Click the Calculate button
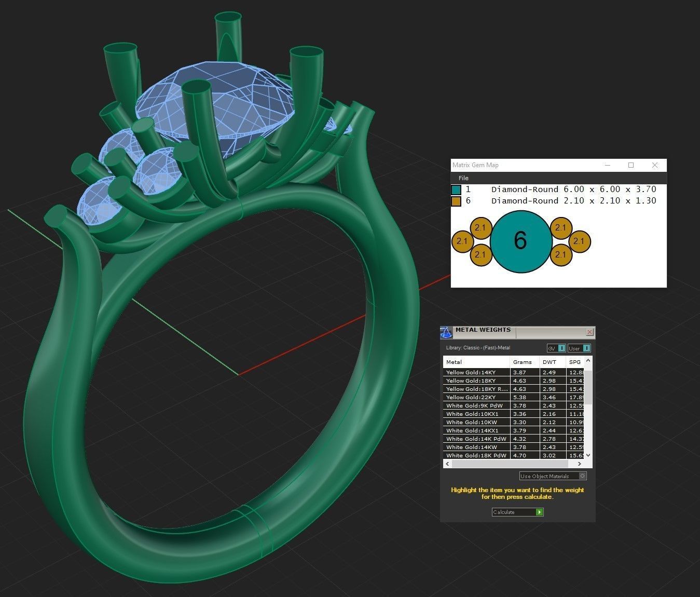The image size is (700, 597). [517, 512]
